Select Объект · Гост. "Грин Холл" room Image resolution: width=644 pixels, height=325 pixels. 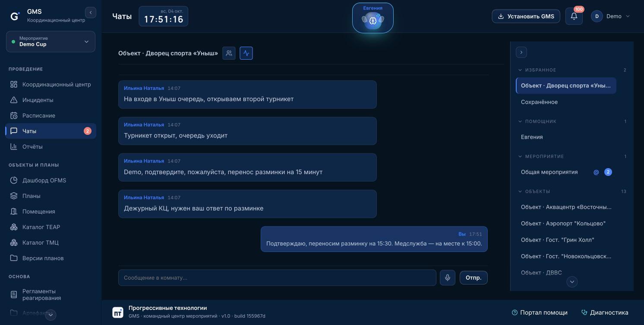pyautogui.click(x=566, y=240)
